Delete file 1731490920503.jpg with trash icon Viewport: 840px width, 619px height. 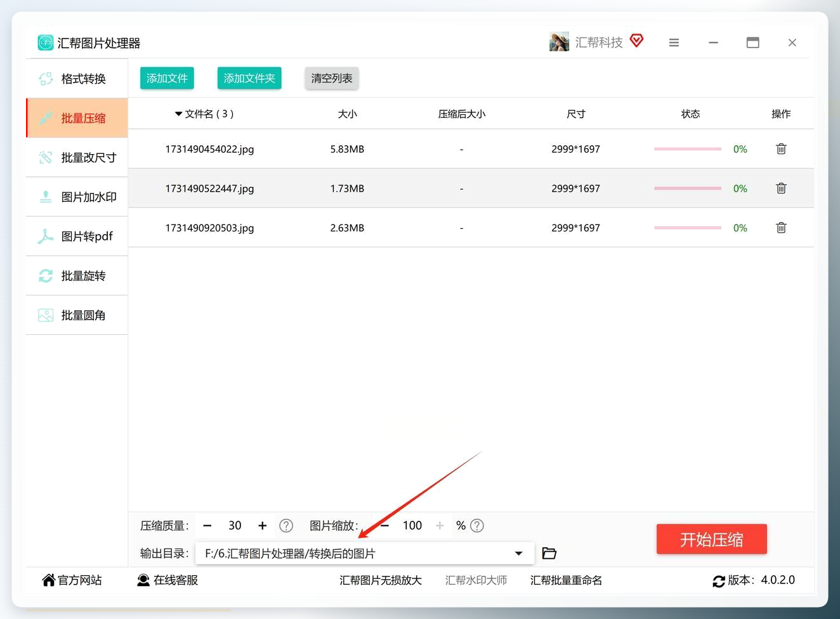(781, 227)
